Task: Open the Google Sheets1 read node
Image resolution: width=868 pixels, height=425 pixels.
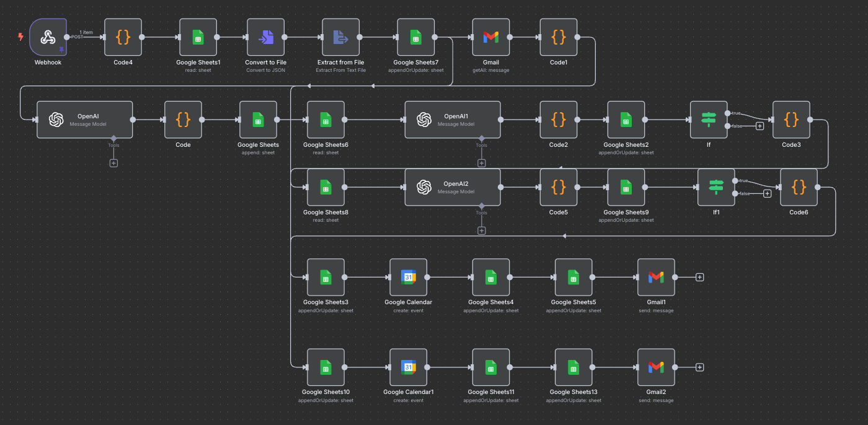Action: pos(198,37)
